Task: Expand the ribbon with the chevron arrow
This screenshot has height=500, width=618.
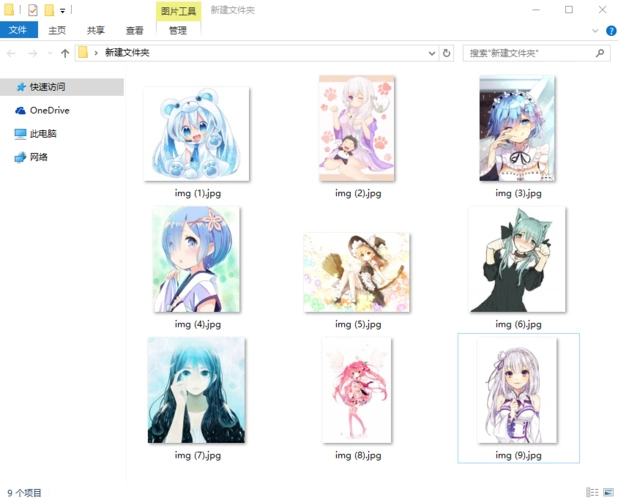Action: (x=597, y=31)
